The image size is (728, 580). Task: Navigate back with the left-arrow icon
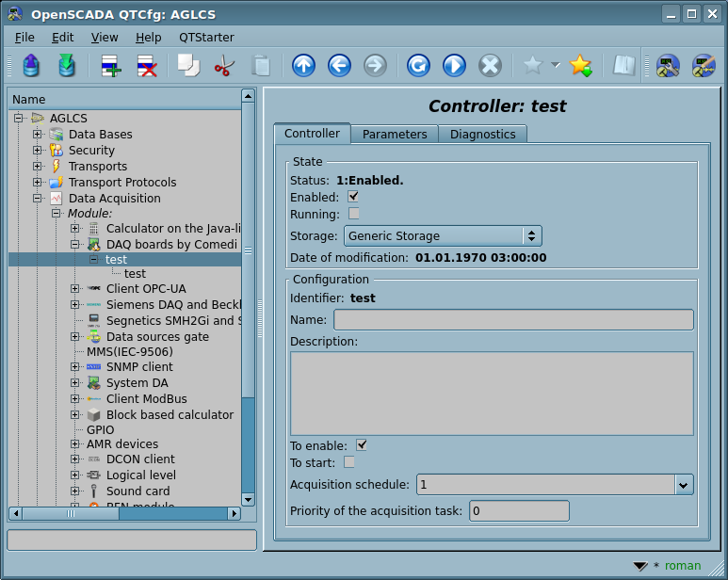(x=339, y=66)
